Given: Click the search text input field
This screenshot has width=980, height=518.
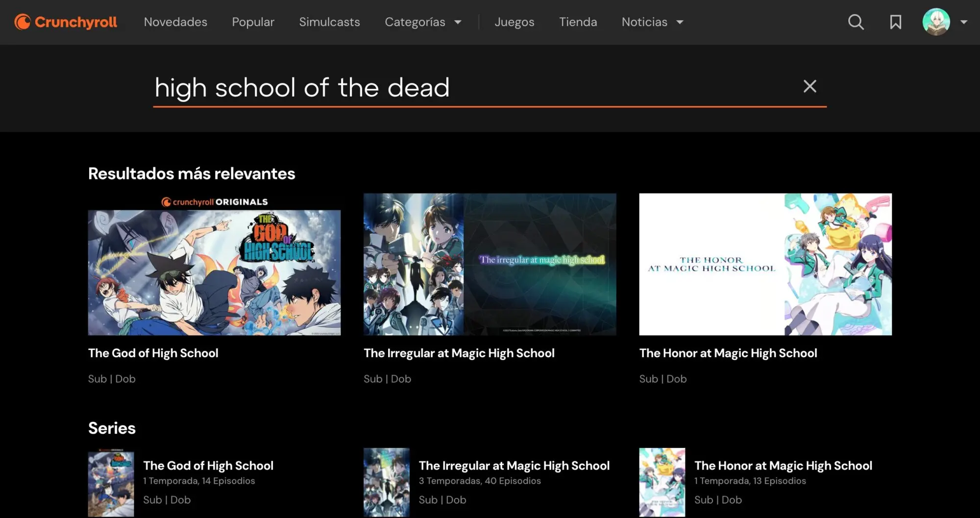Looking at the screenshot, I should click(x=470, y=88).
